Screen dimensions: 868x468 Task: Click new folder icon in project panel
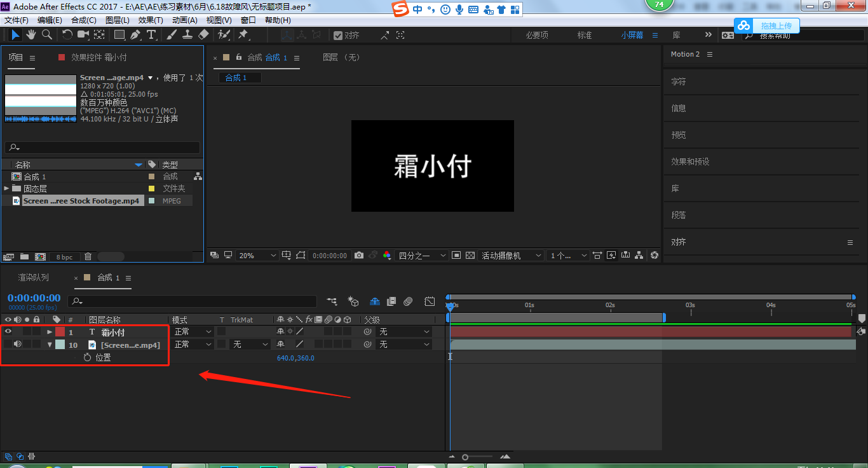(24, 257)
